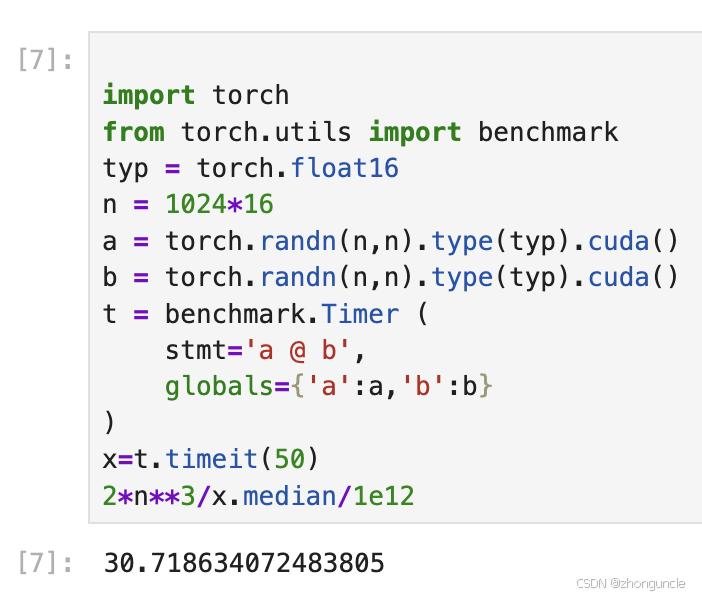This screenshot has height=596, width=702.
Task: Click the line assigning variable b
Action: 390,277
